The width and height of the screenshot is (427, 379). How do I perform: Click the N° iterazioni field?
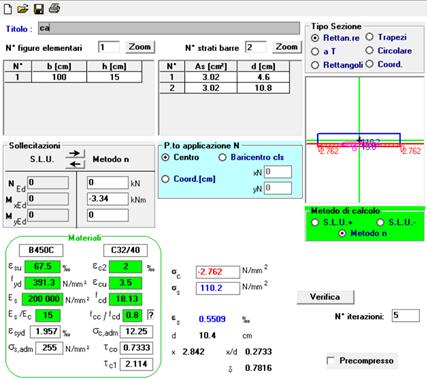pyautogui.click(x=405, y=315)
